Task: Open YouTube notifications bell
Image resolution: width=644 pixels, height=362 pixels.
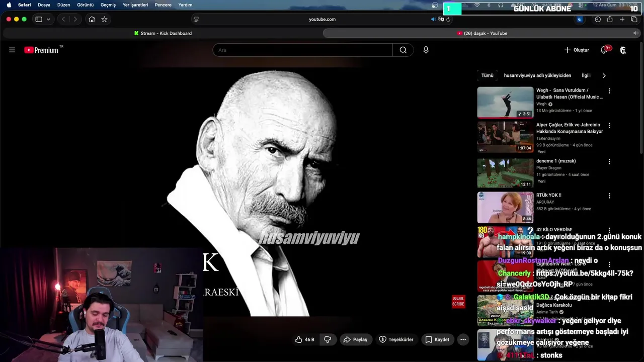Action: (x=604, y=50)
